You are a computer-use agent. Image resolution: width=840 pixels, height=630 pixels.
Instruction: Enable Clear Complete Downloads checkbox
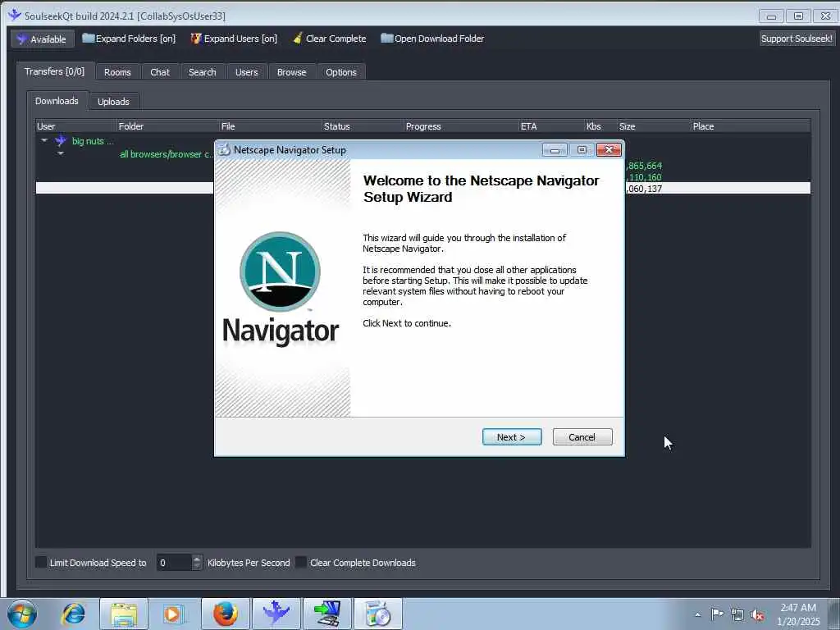click(302, 562)
